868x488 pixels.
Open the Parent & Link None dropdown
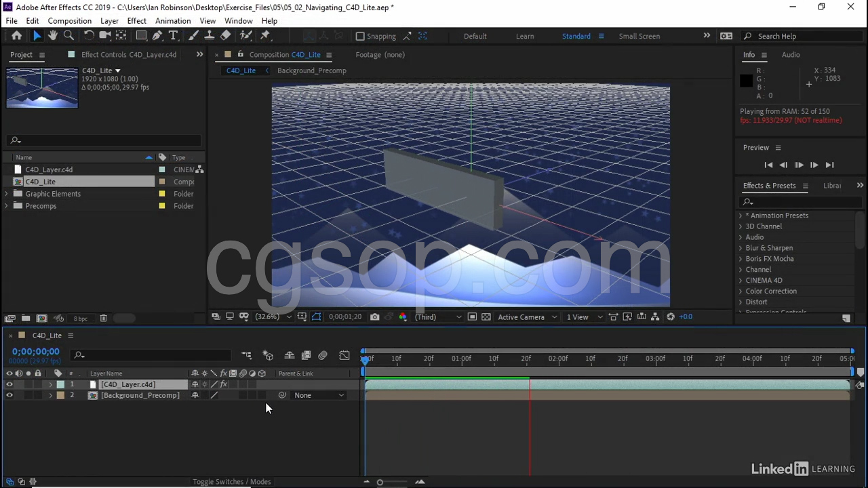[319, 395]
